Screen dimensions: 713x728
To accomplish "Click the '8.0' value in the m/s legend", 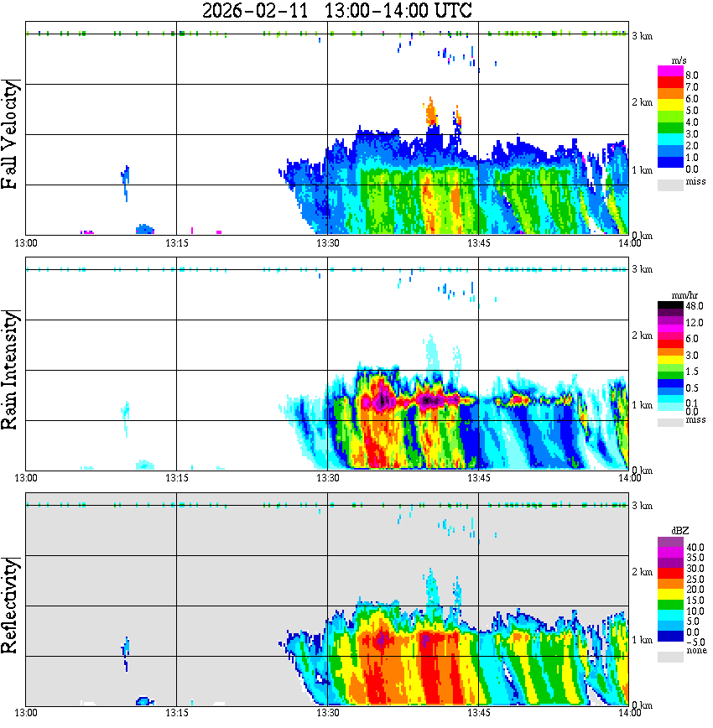I will (x=692, y=75).
